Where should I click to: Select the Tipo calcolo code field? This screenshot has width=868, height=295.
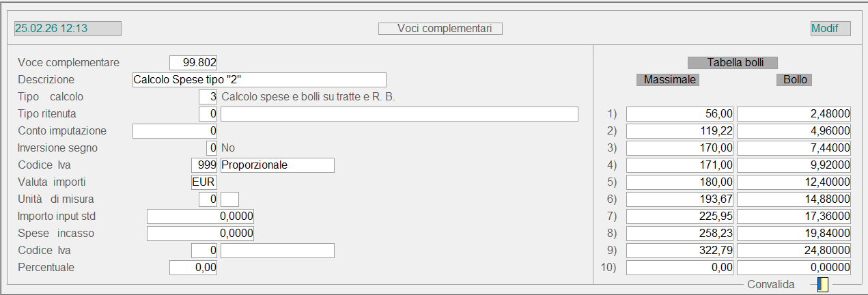pos(208,97)
